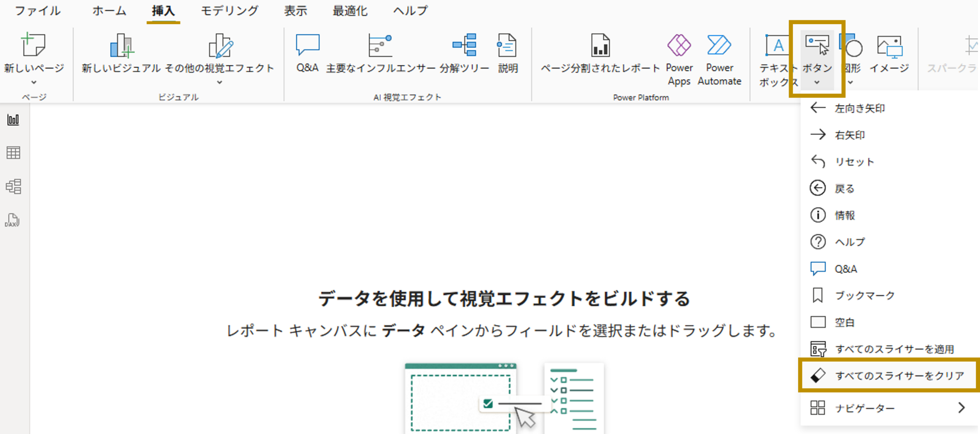Switch to the table view in the left sidebar
The height and width of the screenshot is (434, 980).
(x=13, y=153)
